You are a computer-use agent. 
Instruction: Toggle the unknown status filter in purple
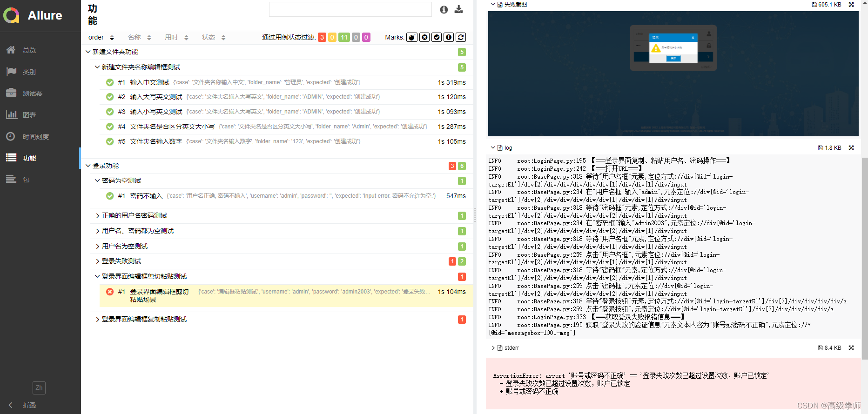click(x=366, y=37)
